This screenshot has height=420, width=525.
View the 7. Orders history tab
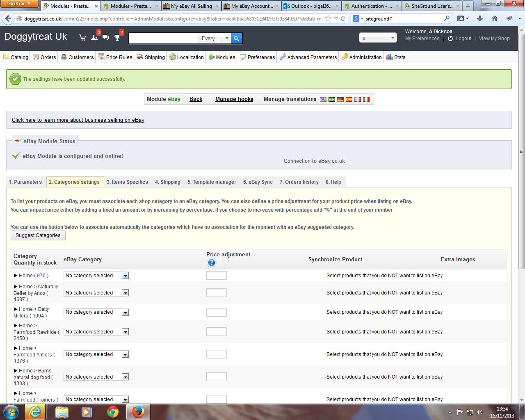pyautogui.click(x=299, y=182)
